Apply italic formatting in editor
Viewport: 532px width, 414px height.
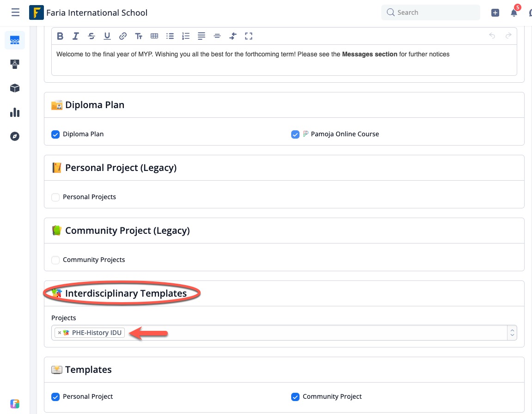tap(76, 36)
